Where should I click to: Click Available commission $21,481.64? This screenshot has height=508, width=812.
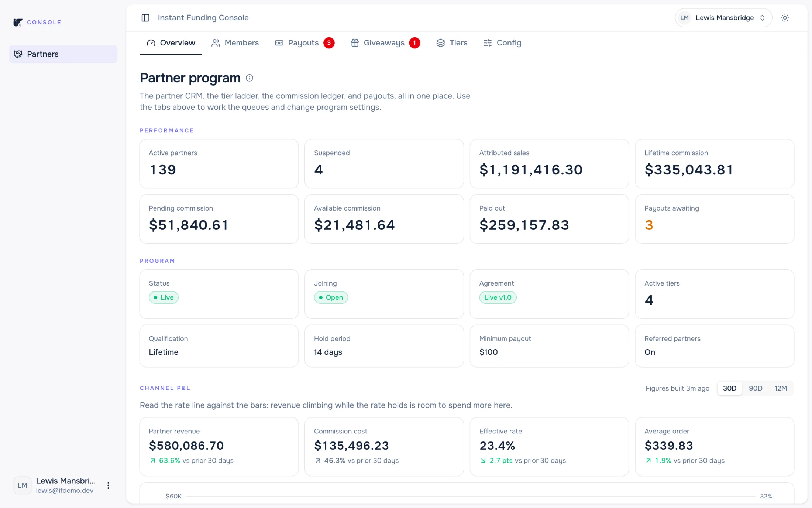click(354, 225)
